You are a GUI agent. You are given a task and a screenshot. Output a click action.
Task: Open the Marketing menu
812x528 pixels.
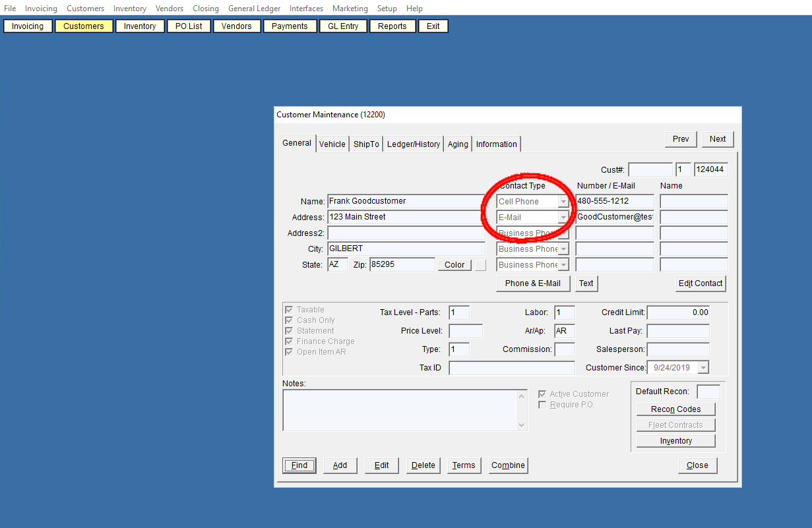[x=350, y=9]
